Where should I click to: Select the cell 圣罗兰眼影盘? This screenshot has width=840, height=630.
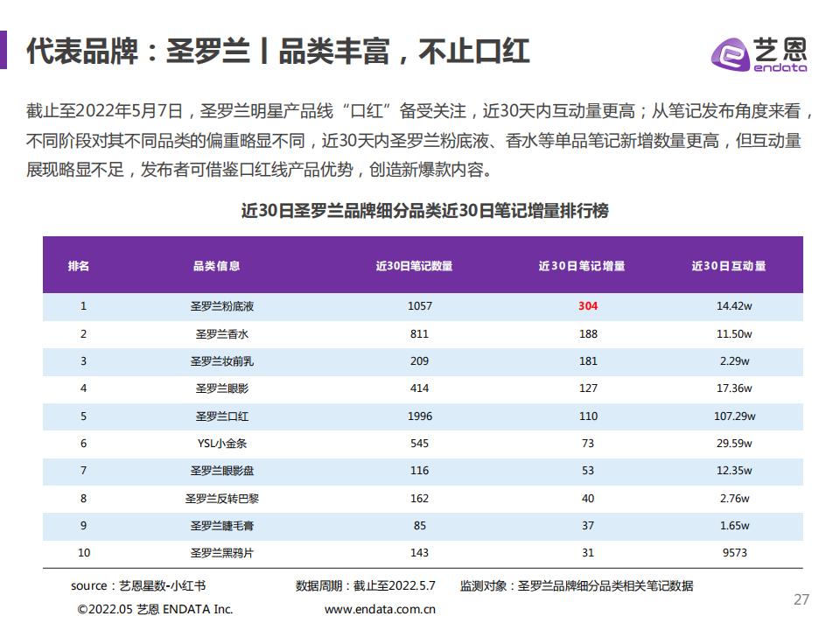221,471
